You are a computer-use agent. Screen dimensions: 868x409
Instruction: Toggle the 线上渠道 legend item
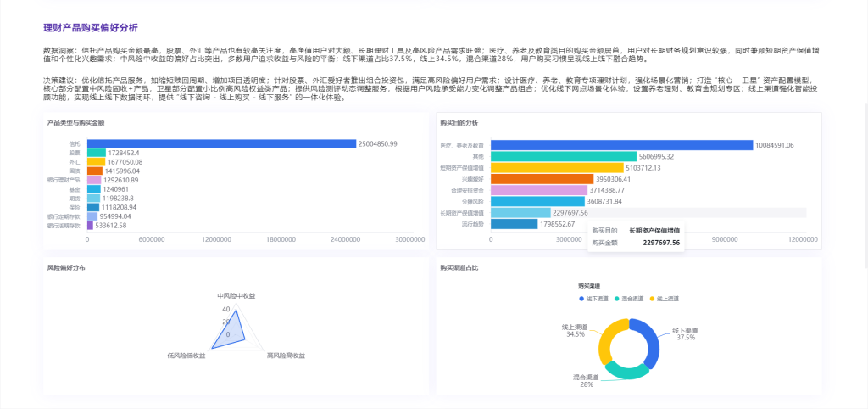(665, 298)
